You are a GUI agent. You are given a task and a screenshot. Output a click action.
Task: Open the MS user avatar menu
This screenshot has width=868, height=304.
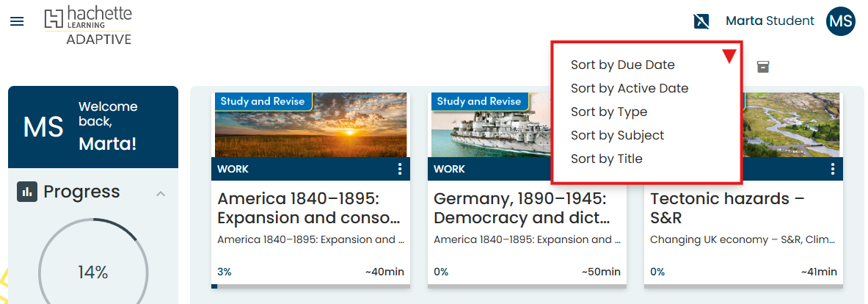click(x=841, y=21)
